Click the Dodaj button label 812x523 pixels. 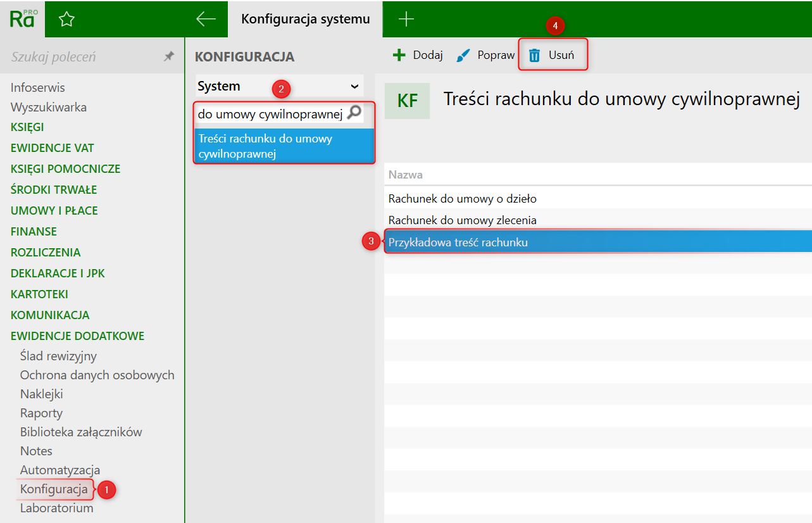(428, 55)
